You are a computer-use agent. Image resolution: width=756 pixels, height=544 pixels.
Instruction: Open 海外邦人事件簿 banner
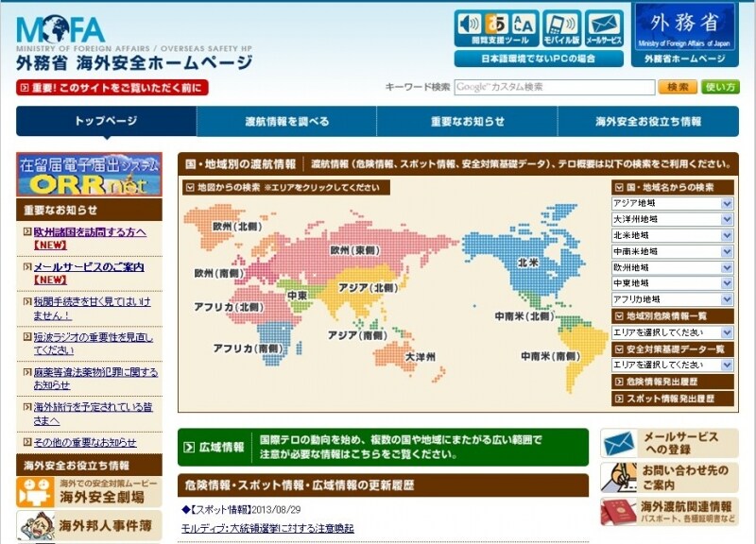(x=89, y=525)
